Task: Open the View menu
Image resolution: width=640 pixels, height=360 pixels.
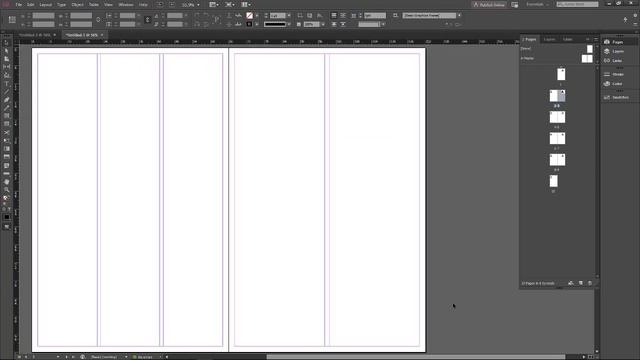Action: [108, 5]
